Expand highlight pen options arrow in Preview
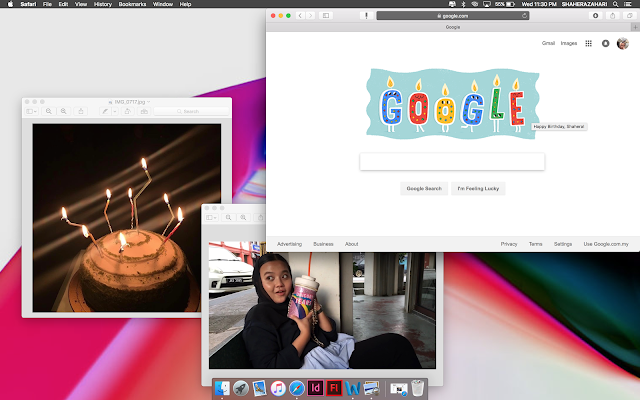 (x=115, y=111)
